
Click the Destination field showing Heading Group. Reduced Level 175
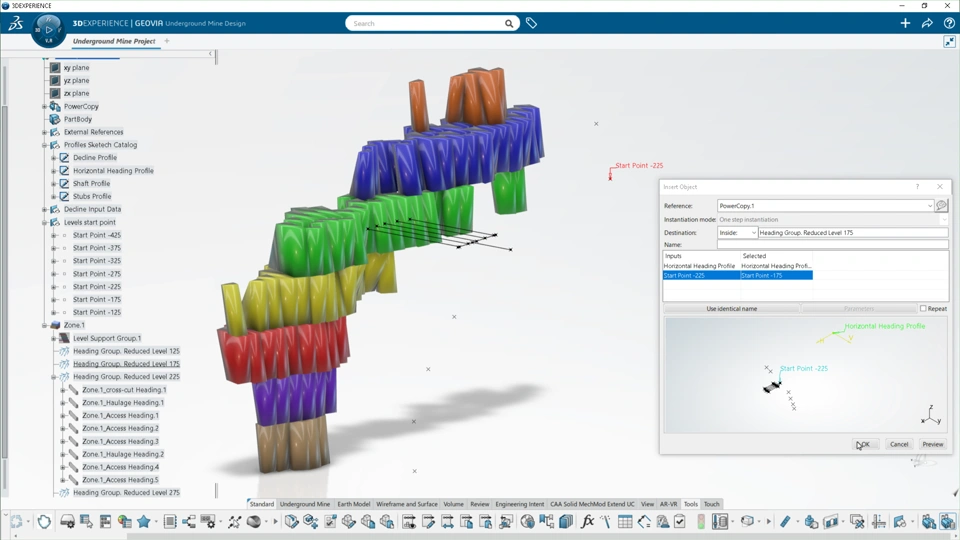(x=853, y=233)
